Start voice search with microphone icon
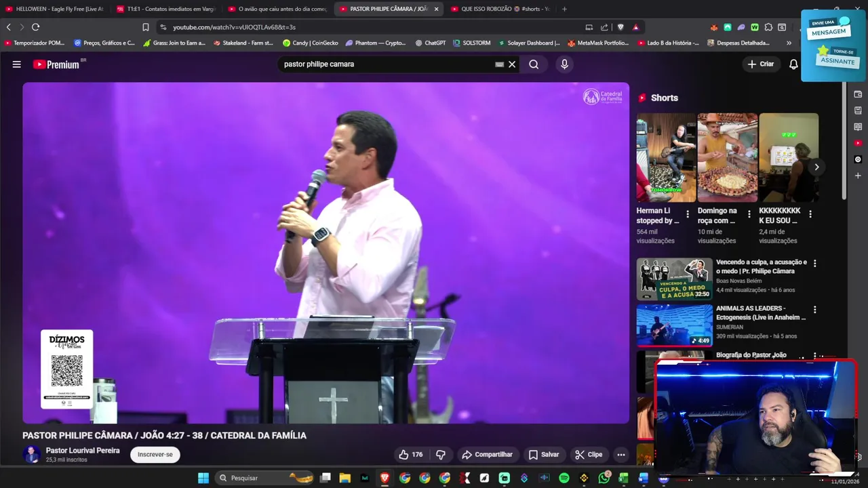868x488 pixels. (x=564, y=64)
